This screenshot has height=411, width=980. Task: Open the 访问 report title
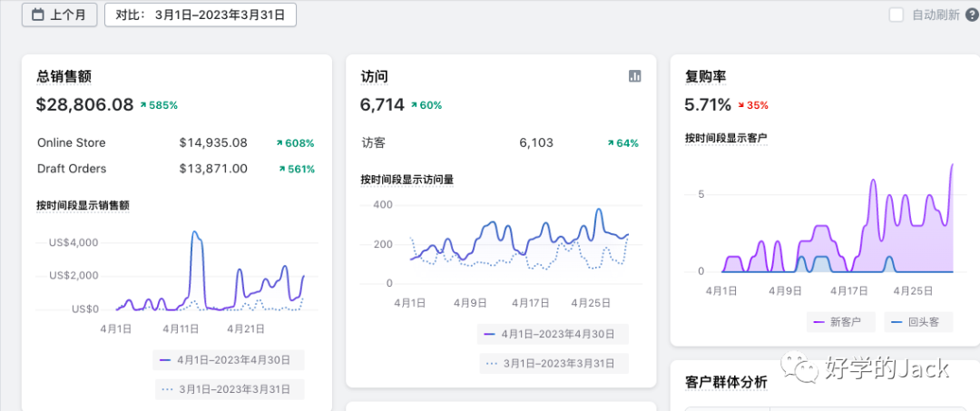point(375,77)
